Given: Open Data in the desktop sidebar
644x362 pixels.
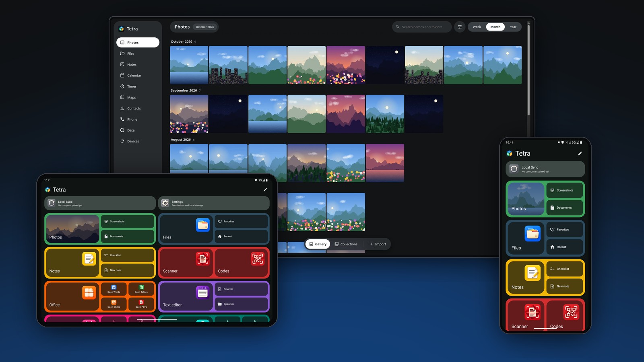Looking at the screenshot, I should pos(138,130).
